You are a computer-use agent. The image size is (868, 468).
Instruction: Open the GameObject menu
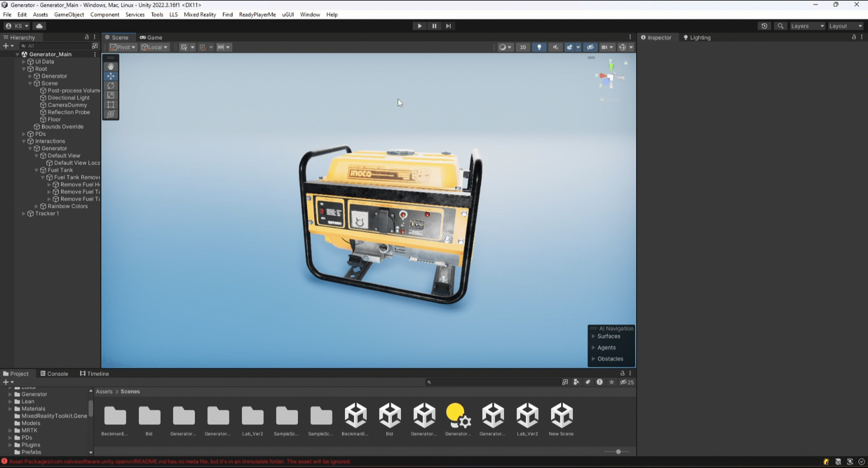[69, 15]
